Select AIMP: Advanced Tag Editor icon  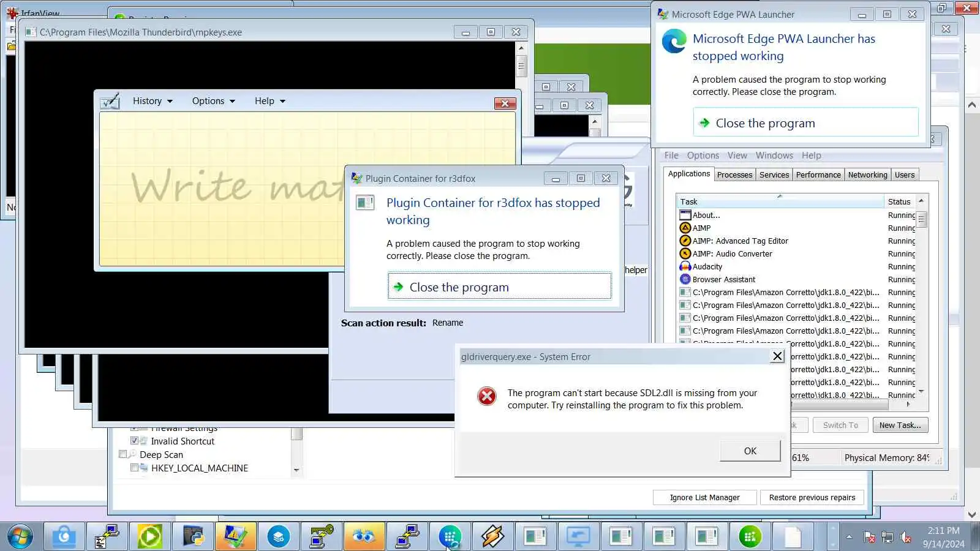pyautogui.click(x=685, y=241)
